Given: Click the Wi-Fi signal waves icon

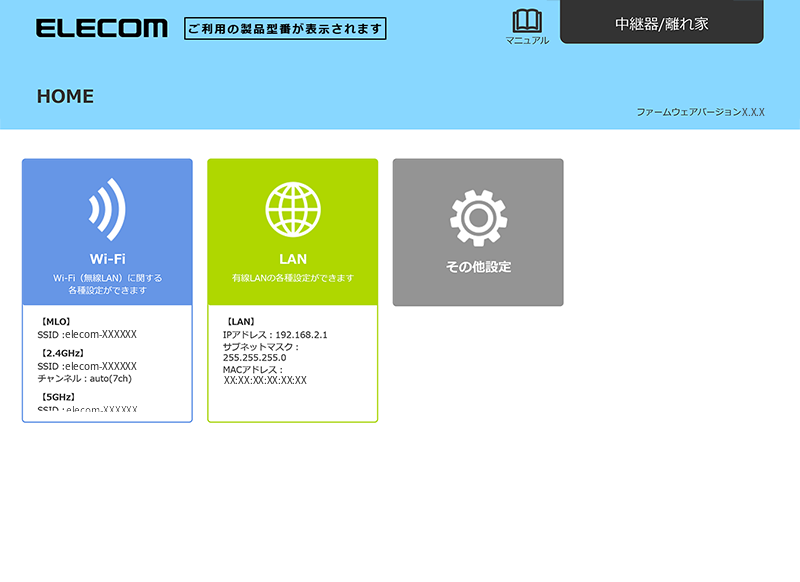Looking at the screenshot, I should [x=107, y=209].
